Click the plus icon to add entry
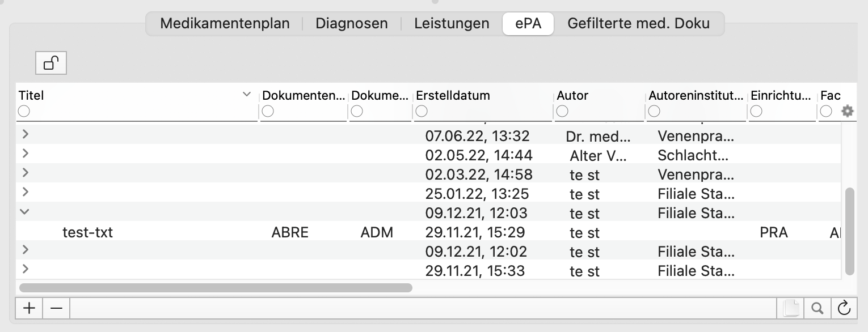The image size is (868, 332). point(29,308)
